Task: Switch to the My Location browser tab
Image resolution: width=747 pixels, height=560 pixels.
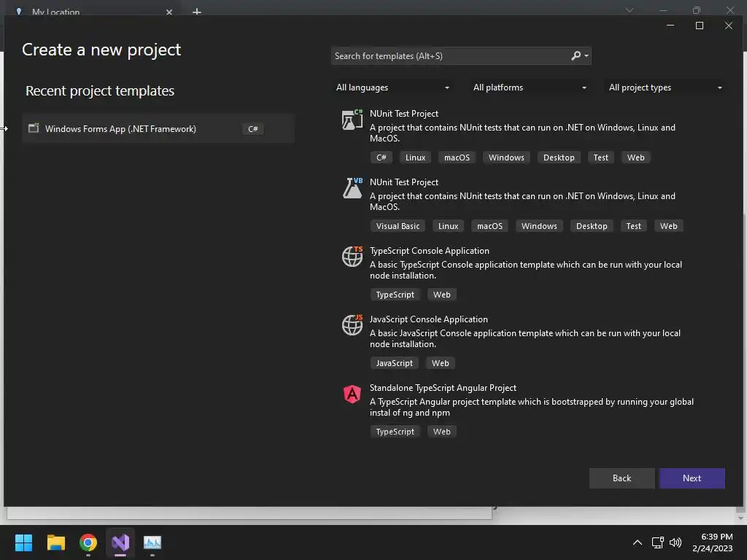Action: 90,12
